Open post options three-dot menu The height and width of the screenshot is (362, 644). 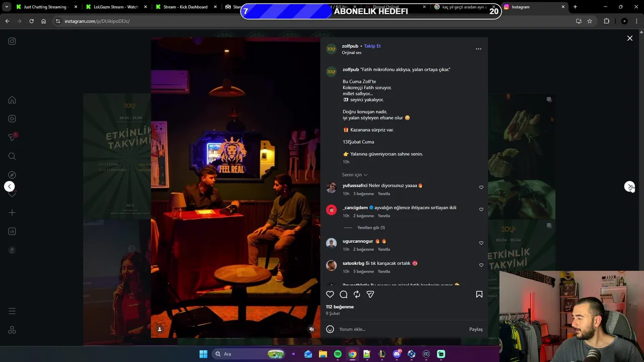(x=478, y=49)
